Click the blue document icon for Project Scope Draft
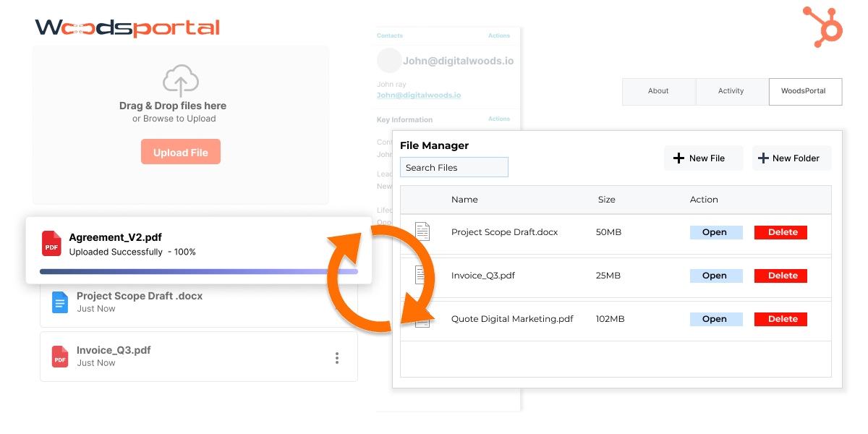868x434 pixels. (59, 302)
